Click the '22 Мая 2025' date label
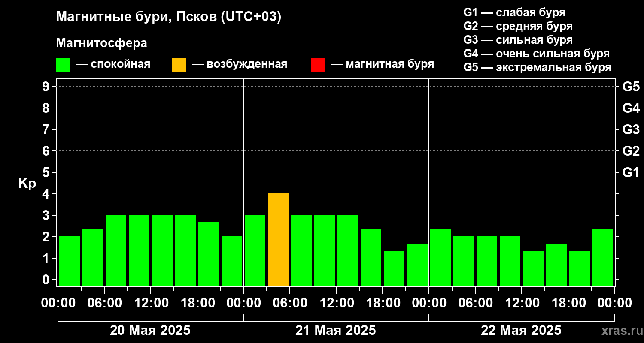The height and width of the screenshot is (343, 644). (521, 331)
